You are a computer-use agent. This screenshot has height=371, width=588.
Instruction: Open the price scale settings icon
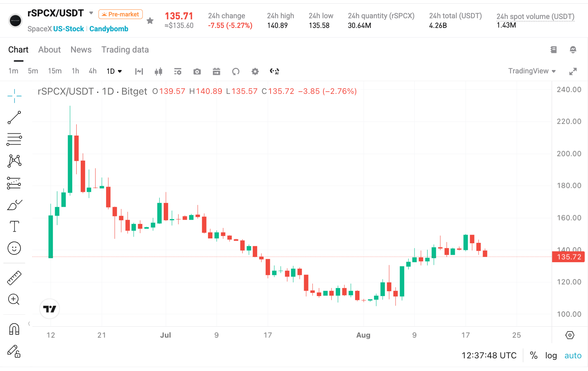(x=570, y=335)
